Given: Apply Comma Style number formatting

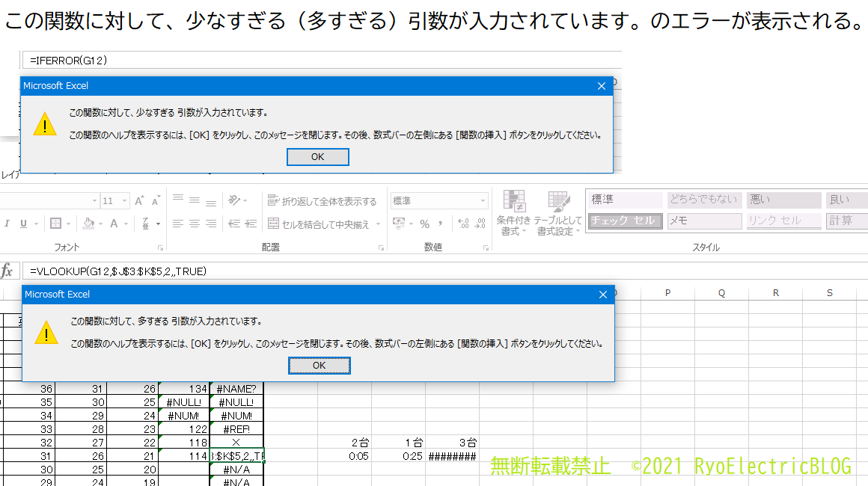Looking at the screenshot, I should tap(440, 223).
